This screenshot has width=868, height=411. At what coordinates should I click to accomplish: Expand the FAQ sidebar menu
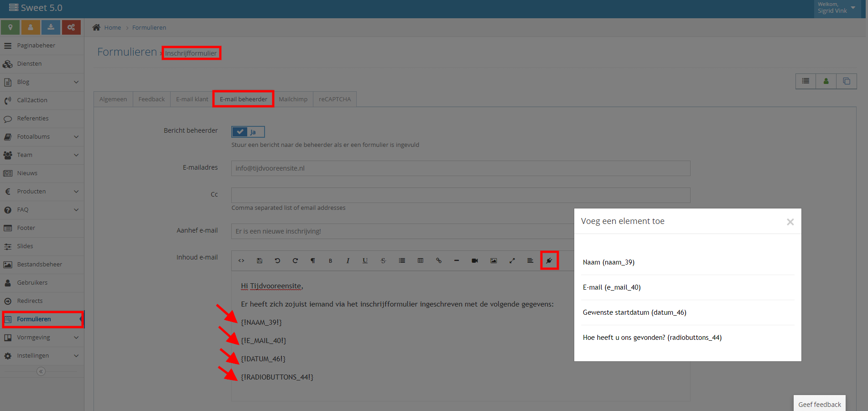click(x=42, y=210)
